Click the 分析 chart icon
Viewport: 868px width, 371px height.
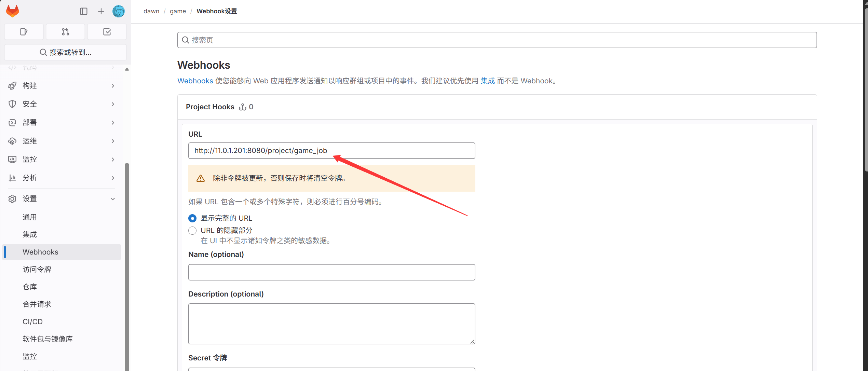click(12, 178)
